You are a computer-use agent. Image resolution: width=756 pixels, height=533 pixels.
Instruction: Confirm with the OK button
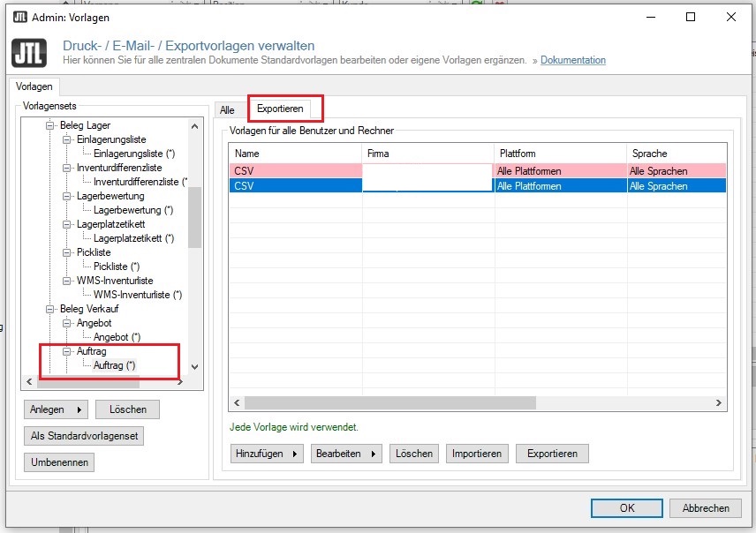click(x=626, y=507)
